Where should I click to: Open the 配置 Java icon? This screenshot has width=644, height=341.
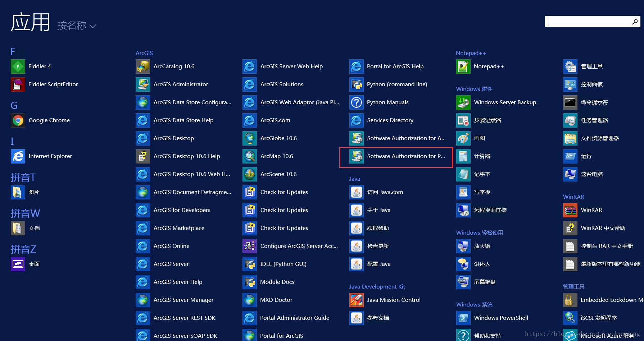357,264
